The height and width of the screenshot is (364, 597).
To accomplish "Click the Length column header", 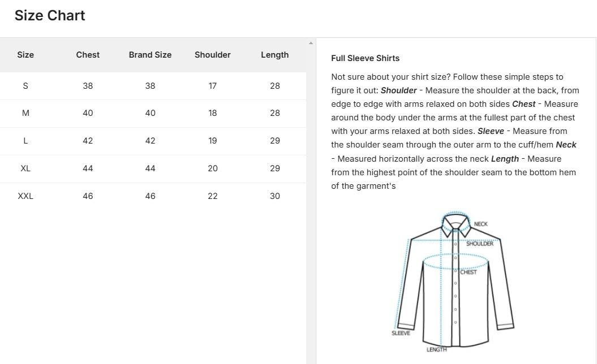I will point(275,55).
